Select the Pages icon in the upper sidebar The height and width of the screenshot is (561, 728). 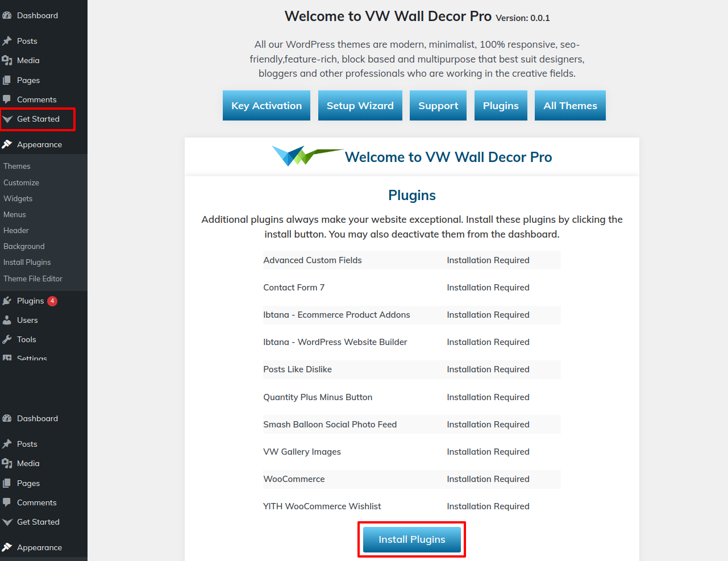point(7,80)
